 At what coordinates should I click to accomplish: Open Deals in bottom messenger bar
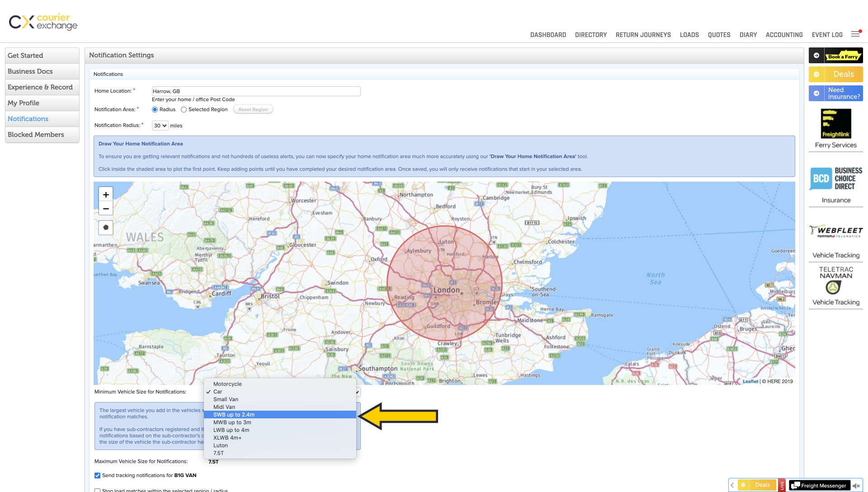(x=757, y=485)
